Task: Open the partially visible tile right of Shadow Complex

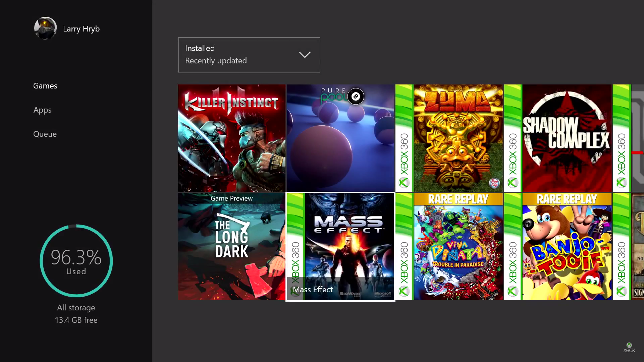Action: point(628,138)
